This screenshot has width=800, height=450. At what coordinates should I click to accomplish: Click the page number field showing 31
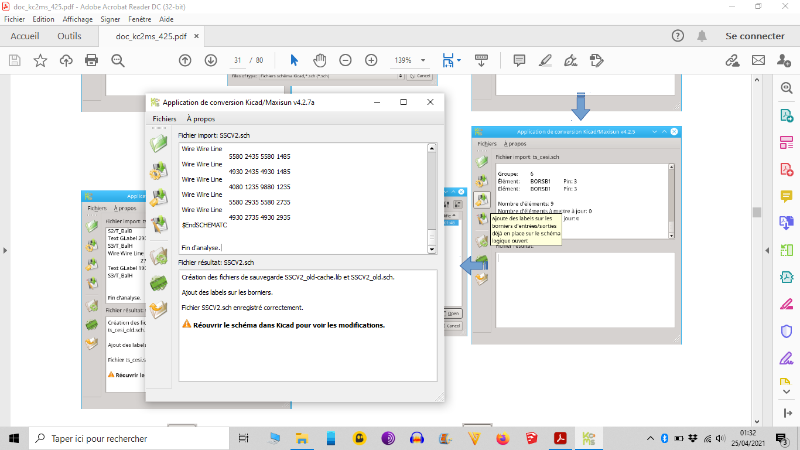(x=237, y=60)
